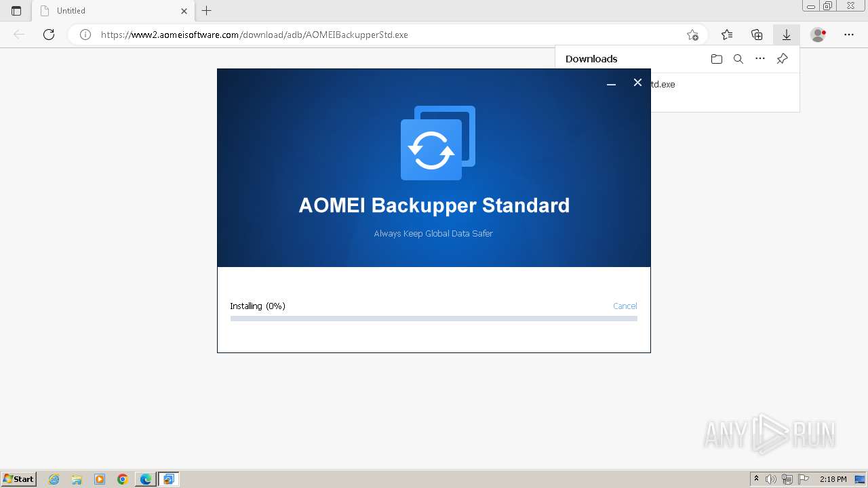
Task: Open Collections panel
Action: click(757, 35)
